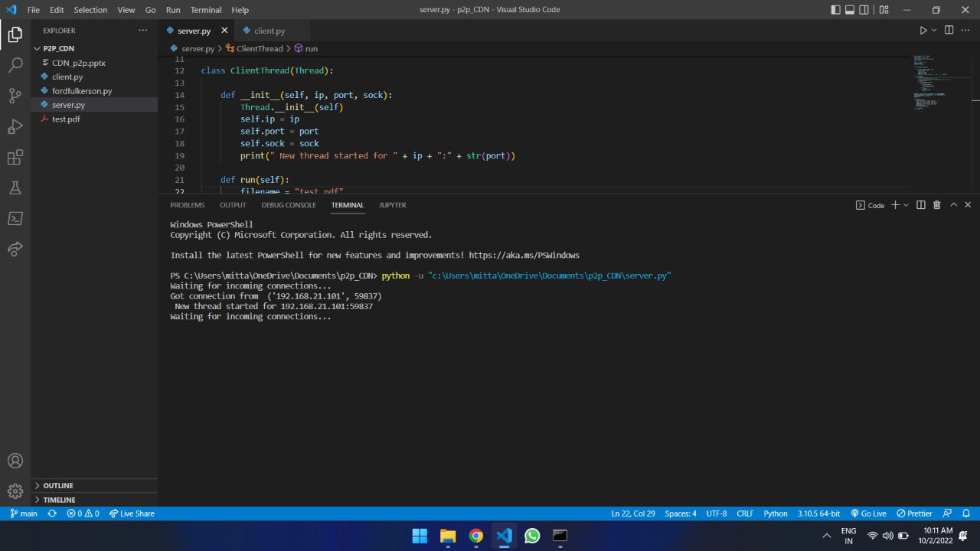
Task: Open Run button dropdown arrow
Action: point(933,31)
